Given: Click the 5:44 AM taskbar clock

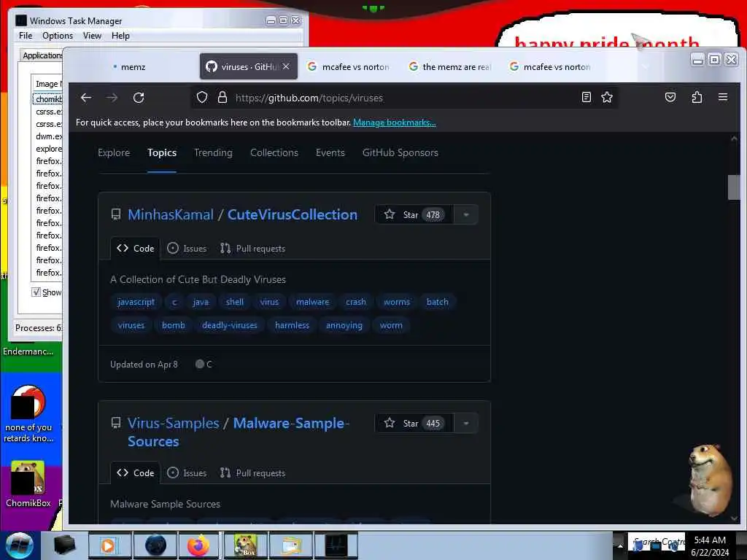Looking at the screenshot, I should point(710,540).
